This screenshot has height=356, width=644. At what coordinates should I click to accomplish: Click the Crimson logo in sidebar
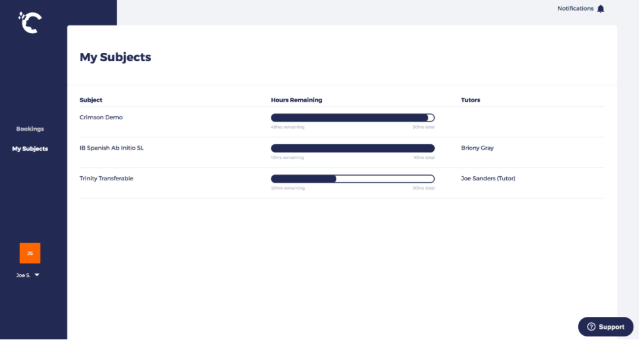tap(30, 23)
